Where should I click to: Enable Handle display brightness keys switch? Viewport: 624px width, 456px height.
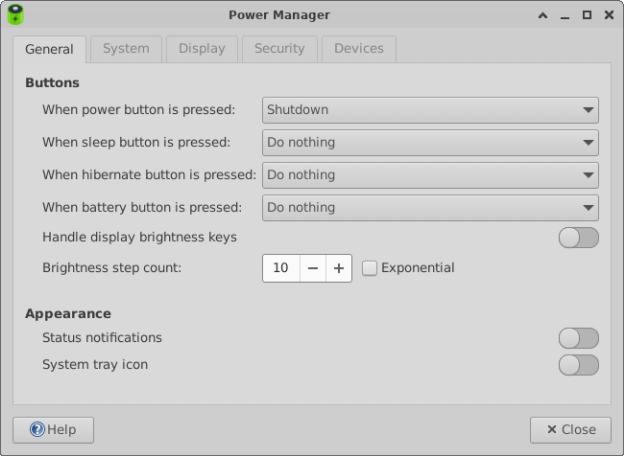coord(578,237)
